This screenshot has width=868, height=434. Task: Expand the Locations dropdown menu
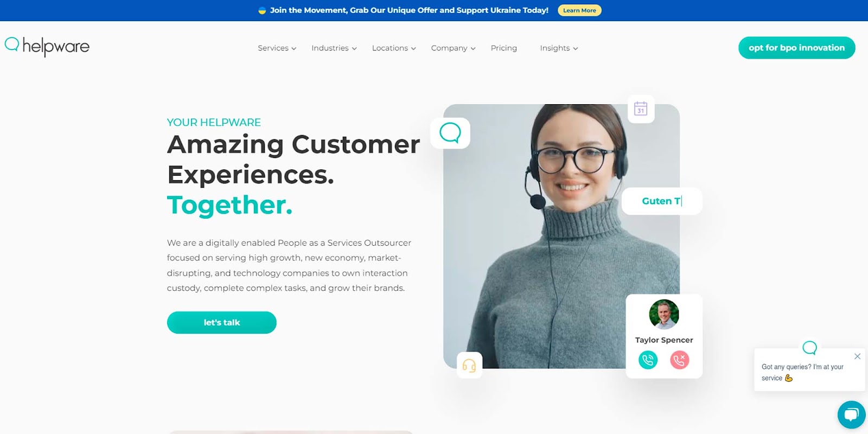[x=394, y=48]
